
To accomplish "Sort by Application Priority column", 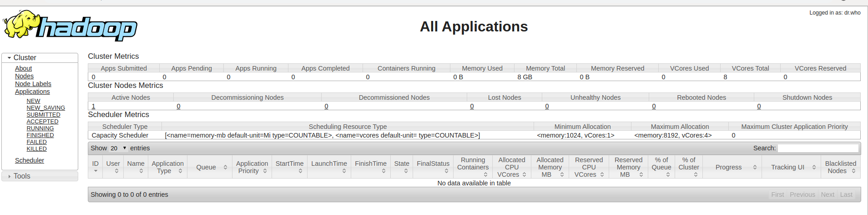I will click(x=252, y=167).
